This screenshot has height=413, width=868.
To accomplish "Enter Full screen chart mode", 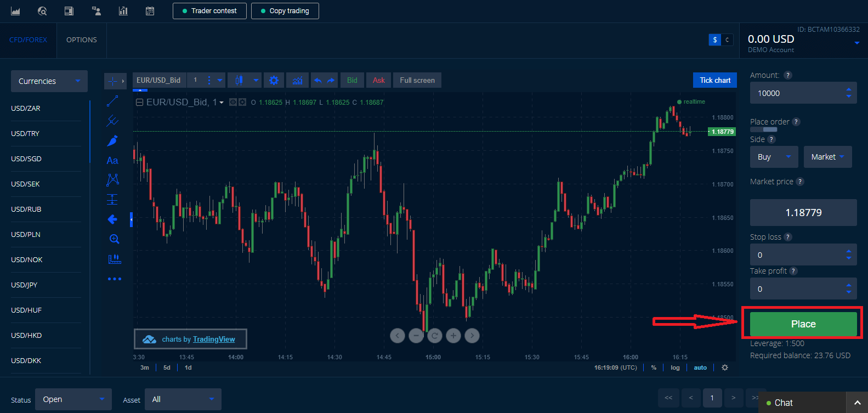I will pos(417,80).
